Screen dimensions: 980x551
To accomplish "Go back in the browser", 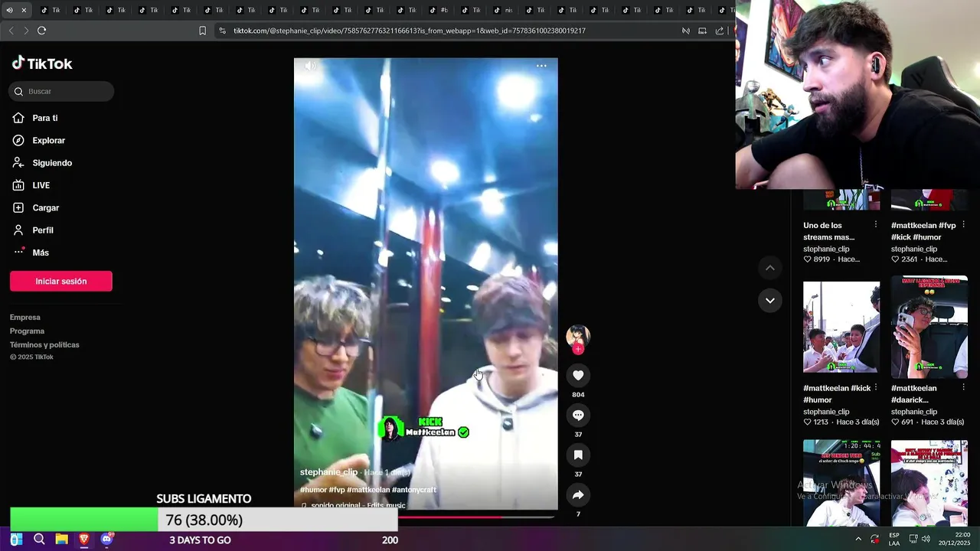I will [x=11, y=31].
